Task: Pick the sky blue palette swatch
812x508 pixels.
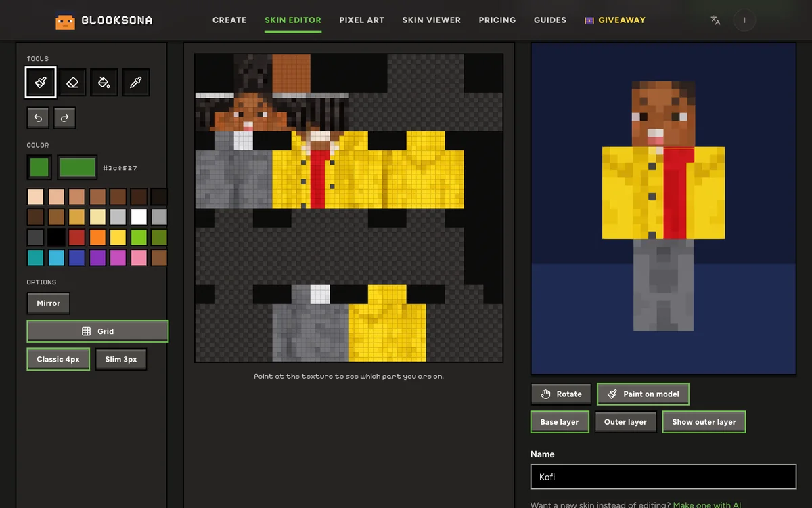Action: (x=56, y=257)
